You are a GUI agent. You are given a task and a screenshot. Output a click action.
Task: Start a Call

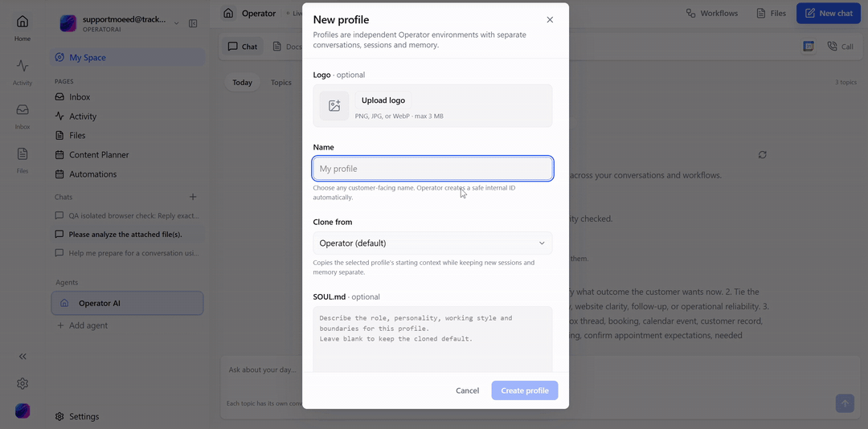pyautogui.click(x=841, y=47)
